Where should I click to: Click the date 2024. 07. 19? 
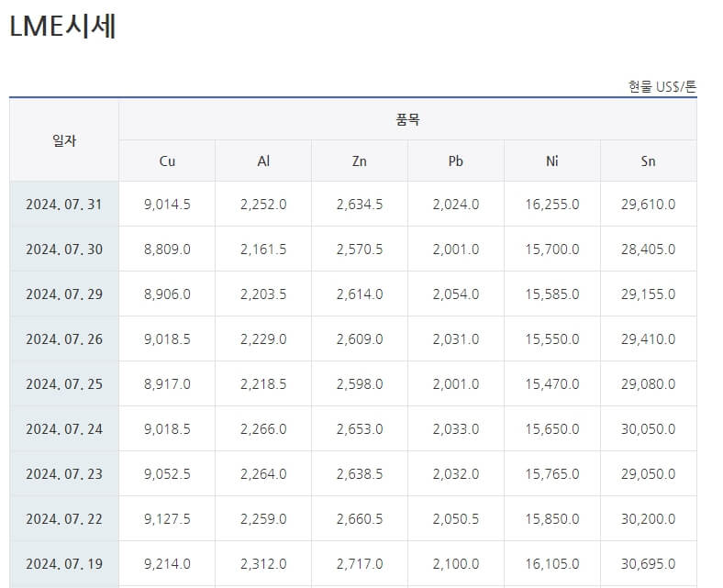(x=64, y=563)
